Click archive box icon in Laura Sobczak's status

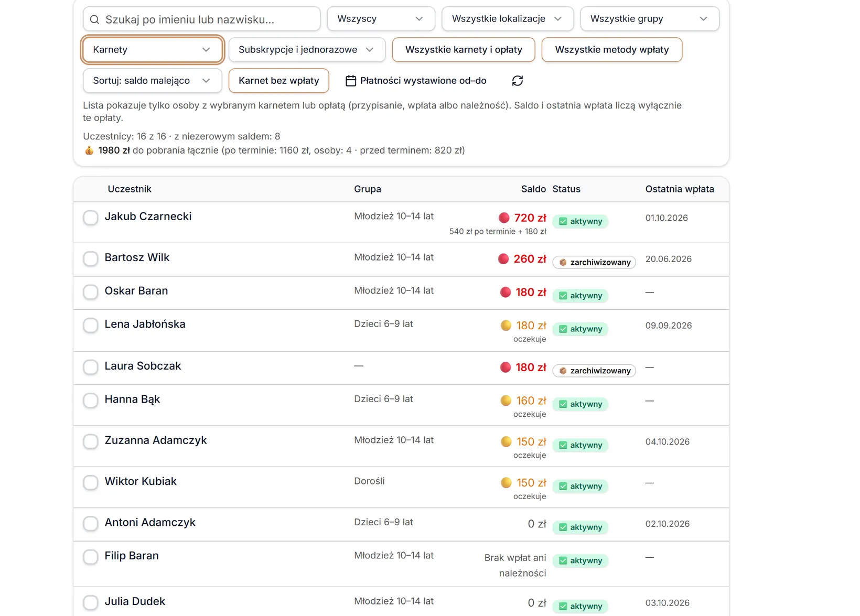click(x=563, y=371)
